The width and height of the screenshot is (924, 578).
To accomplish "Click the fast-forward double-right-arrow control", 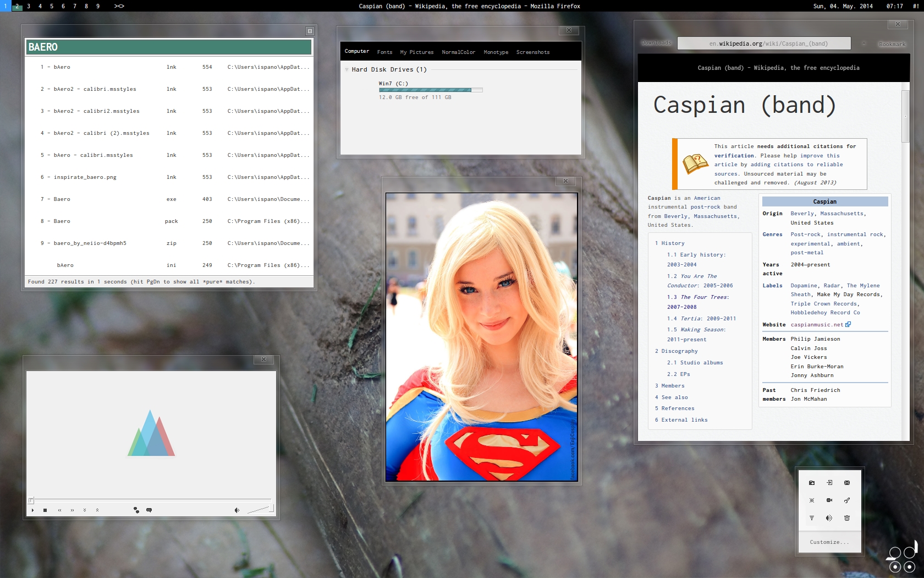I will click(x=72, y=510).
